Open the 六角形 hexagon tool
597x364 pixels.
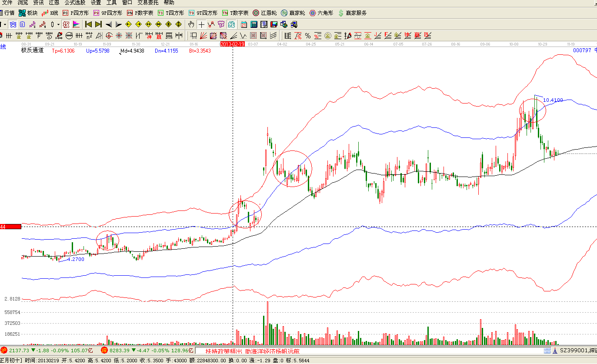(x=321, y=13)
